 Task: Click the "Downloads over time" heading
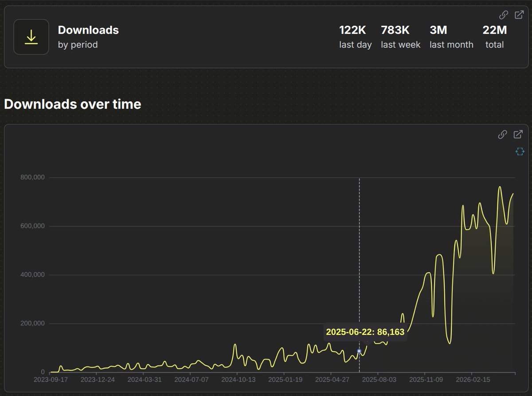click(x=73, y=104)
